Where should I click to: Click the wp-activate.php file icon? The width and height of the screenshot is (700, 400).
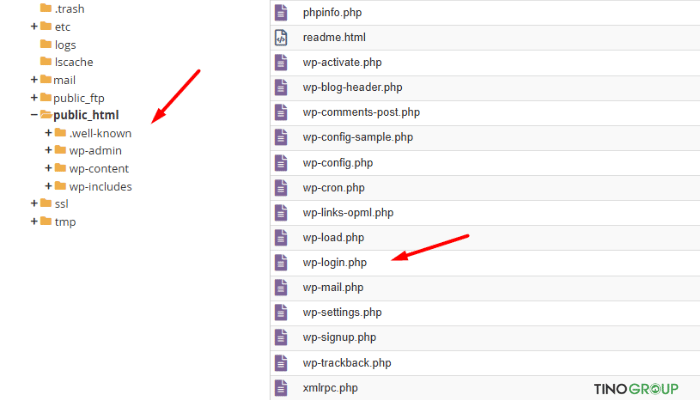[x=281, y=62]
